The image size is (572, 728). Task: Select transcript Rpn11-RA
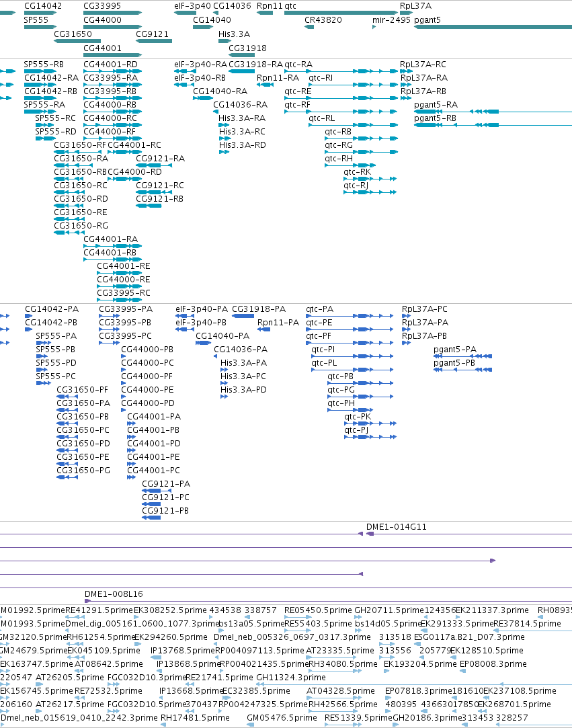pyautogui.click(x=278, y=78)
